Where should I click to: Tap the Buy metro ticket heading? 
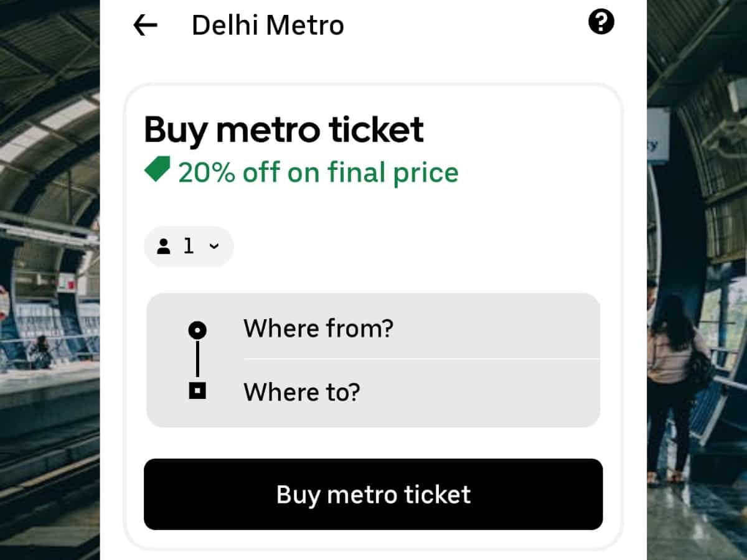[283, 129]
